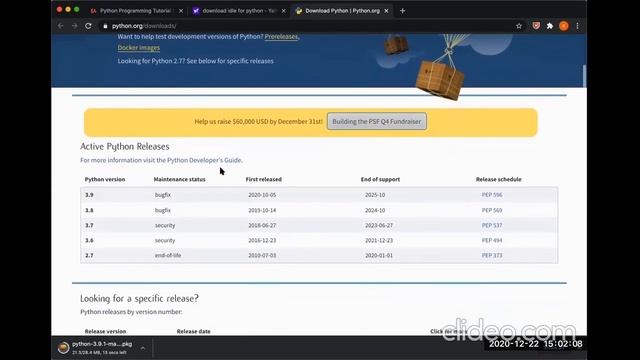Viewport: 640px width, 360px height.
Task: Click end of support 2020-01-01
Action: click(379, 256)
